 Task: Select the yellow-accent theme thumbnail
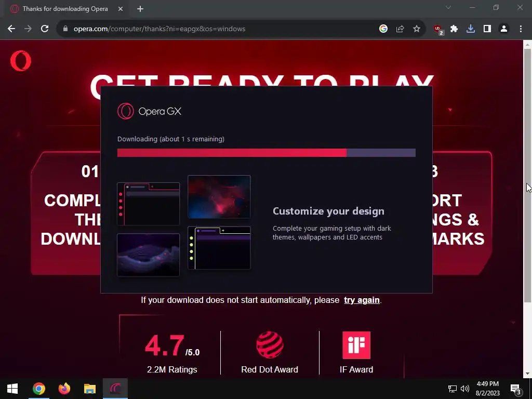[219, 248]
